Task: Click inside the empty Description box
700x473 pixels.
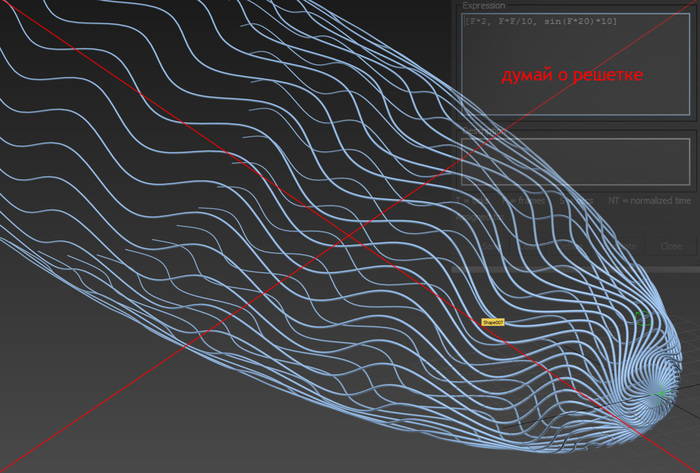Action: point(575,162)
